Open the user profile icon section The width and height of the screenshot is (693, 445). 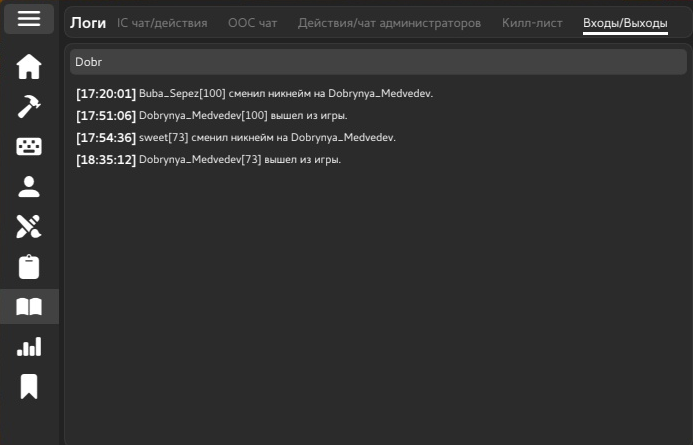coord(29,187)
